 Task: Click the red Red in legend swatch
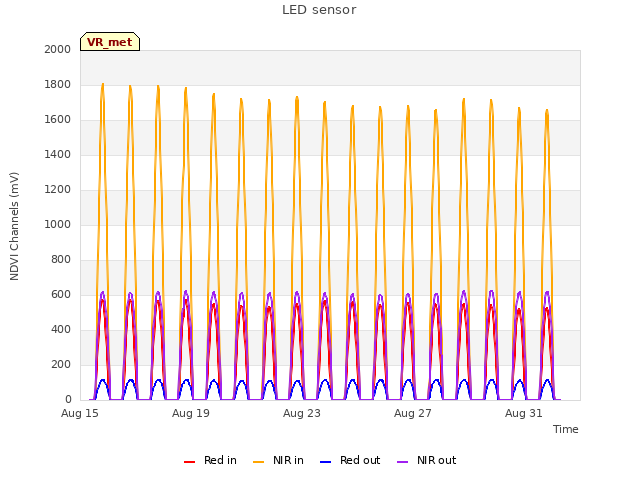pyautogui.click(x=189, y=462)
